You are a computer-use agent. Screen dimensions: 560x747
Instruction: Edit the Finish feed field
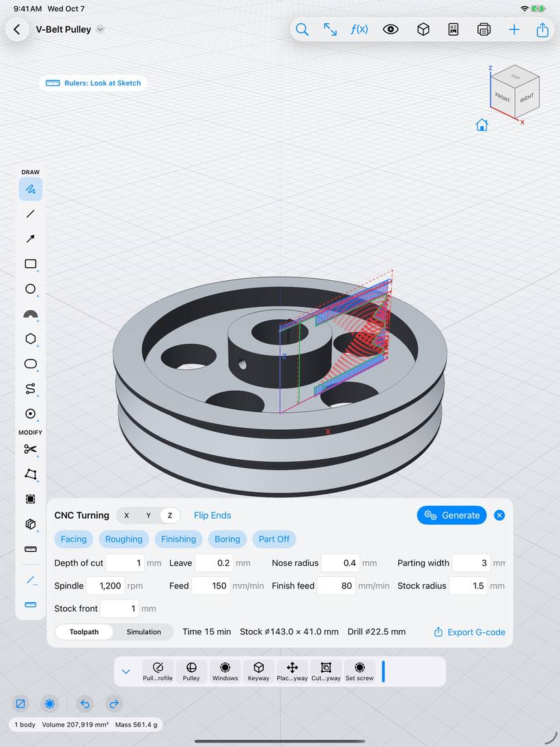[336, 586]
